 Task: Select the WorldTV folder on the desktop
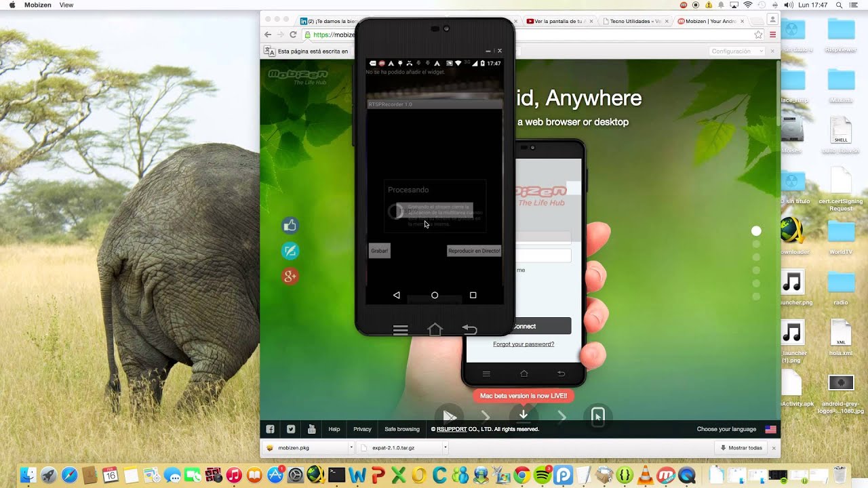[x=841, y=237]
